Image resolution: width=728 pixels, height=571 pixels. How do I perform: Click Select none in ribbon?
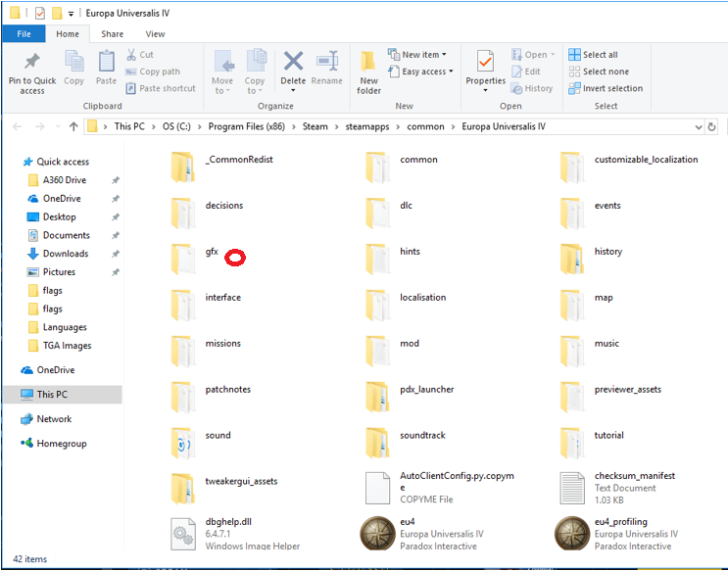(599, 71)
